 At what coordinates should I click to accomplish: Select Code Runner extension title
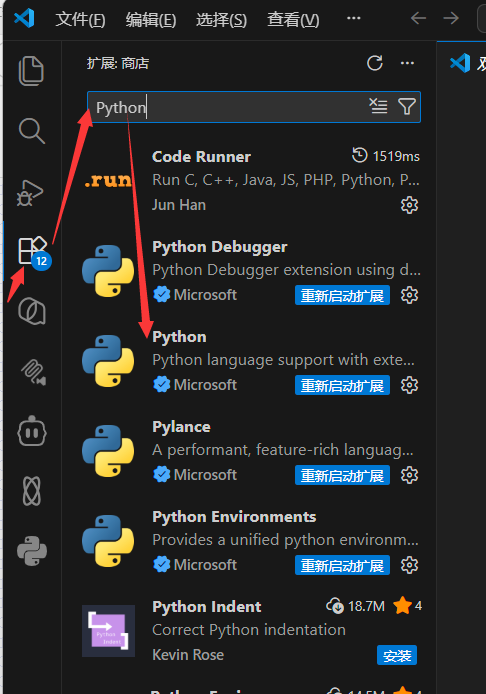[x=201, y=157]
